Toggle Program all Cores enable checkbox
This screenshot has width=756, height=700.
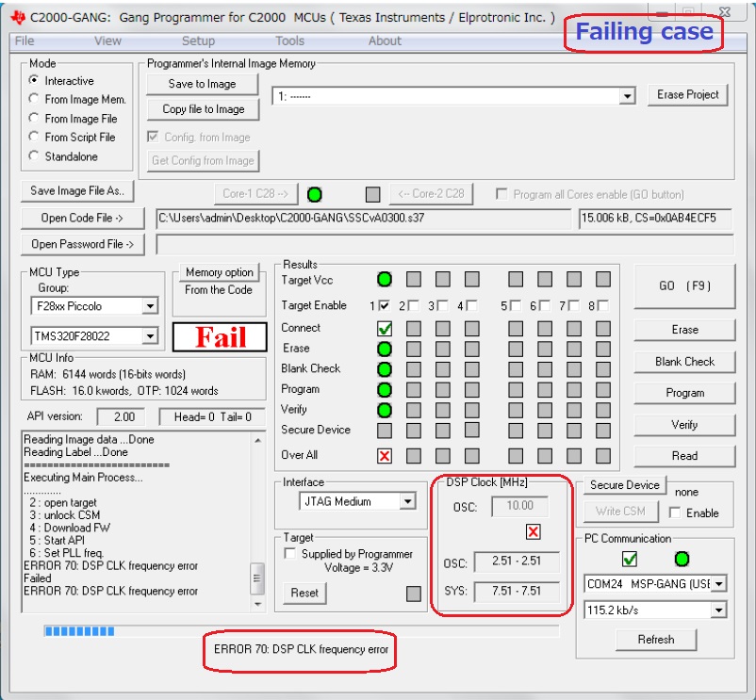501,194
